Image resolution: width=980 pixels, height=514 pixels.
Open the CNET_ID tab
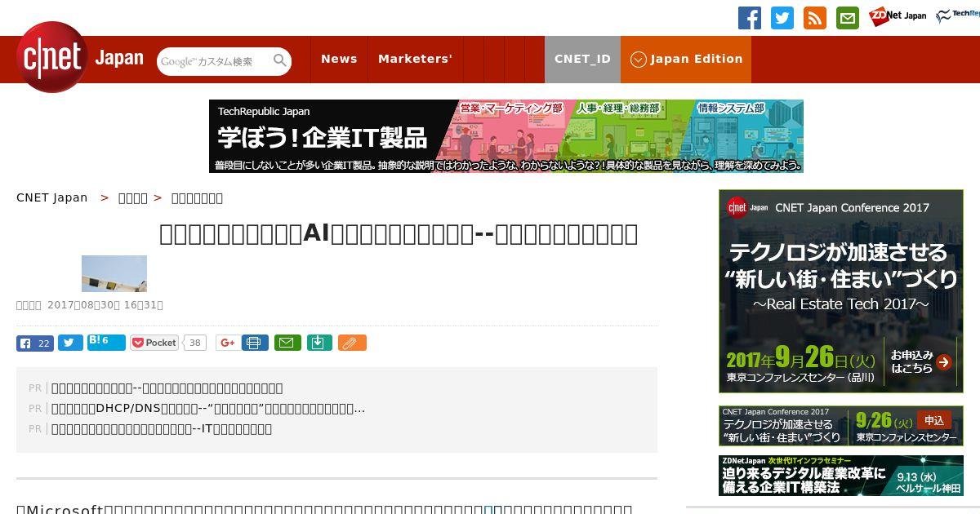click(582, 59)
